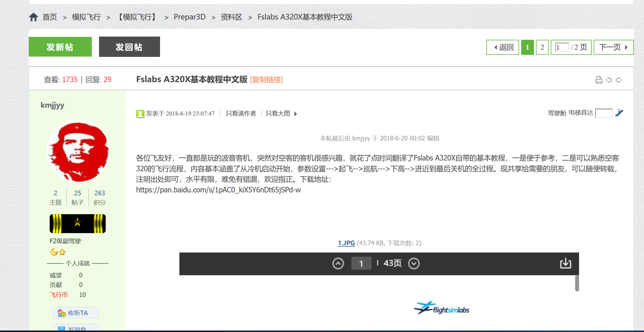This screenshot has height=332, width=644.
Task: Go to previous thread arrow icon
Action: click(609, 80)
